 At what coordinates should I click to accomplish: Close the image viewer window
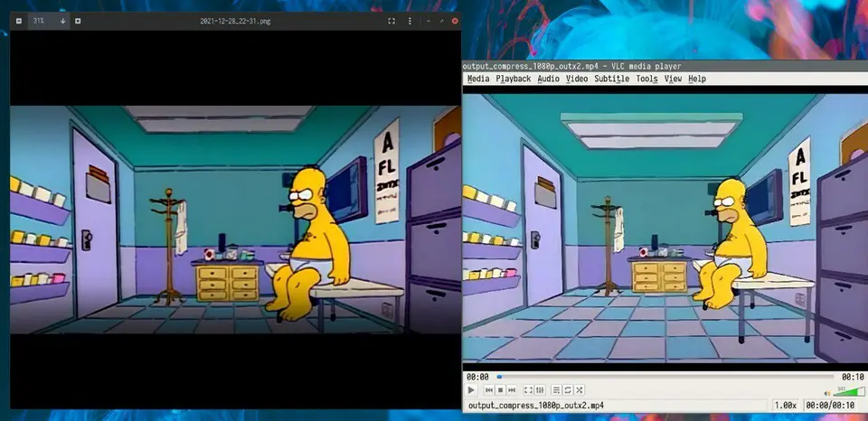click(x=455, y=21)
